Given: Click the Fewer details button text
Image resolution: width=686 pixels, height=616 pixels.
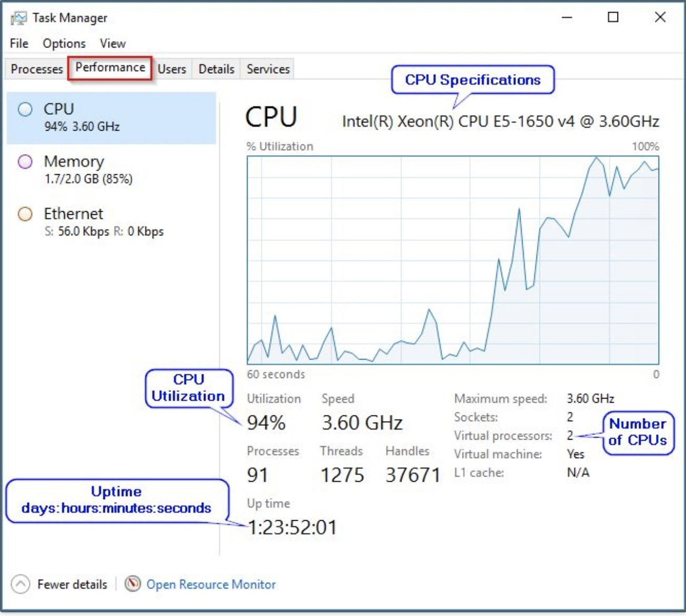Looking at the screenshot, I should point(72,584).
